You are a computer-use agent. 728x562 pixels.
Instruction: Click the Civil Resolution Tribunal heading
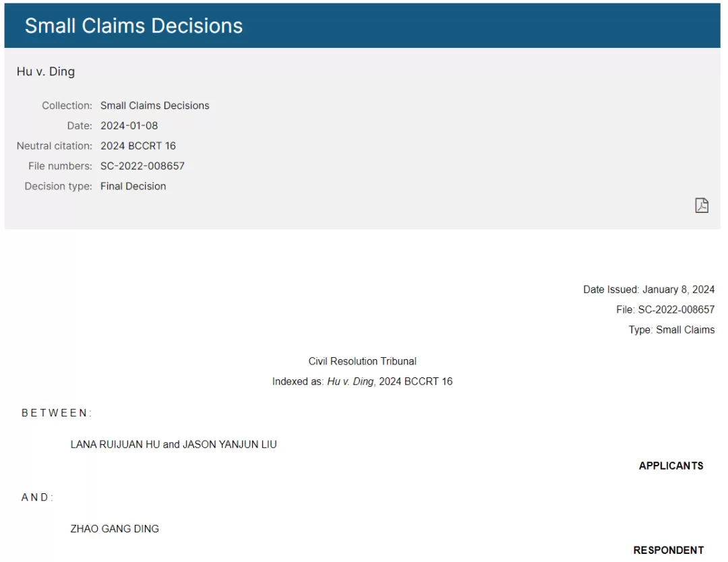362,361
